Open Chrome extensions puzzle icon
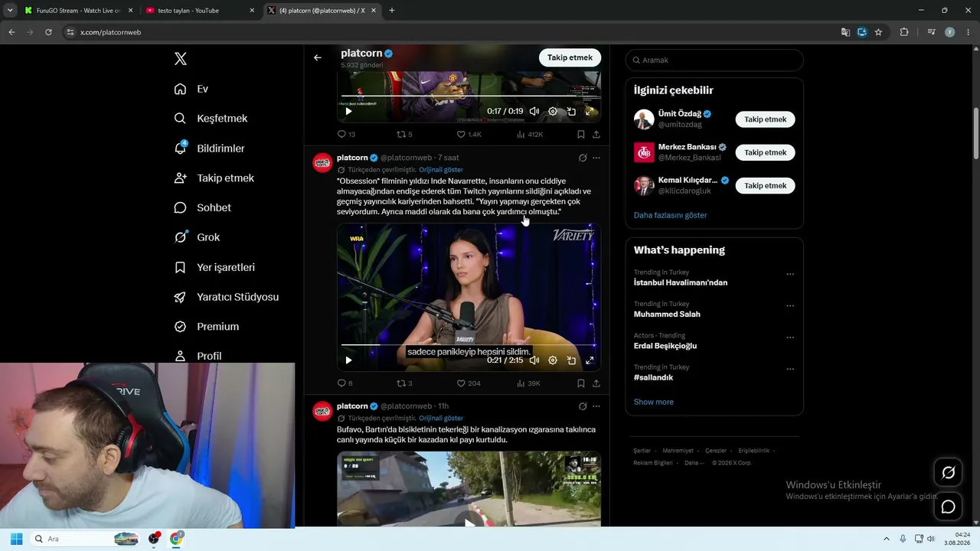The height and width of the screenshot is (551, 980). coord(904,32)
